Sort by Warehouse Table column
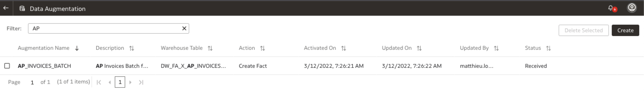Viewport: 644px width, 101px height. coord(210,48)
